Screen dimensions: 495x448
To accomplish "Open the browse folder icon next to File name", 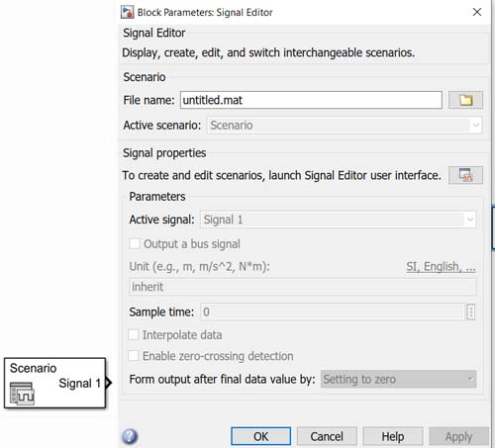I will 465,100.
